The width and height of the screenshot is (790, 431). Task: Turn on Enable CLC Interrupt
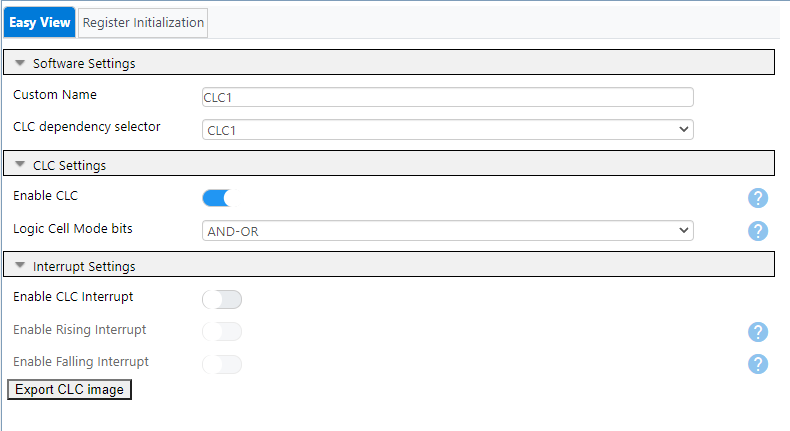click(222, 299)
